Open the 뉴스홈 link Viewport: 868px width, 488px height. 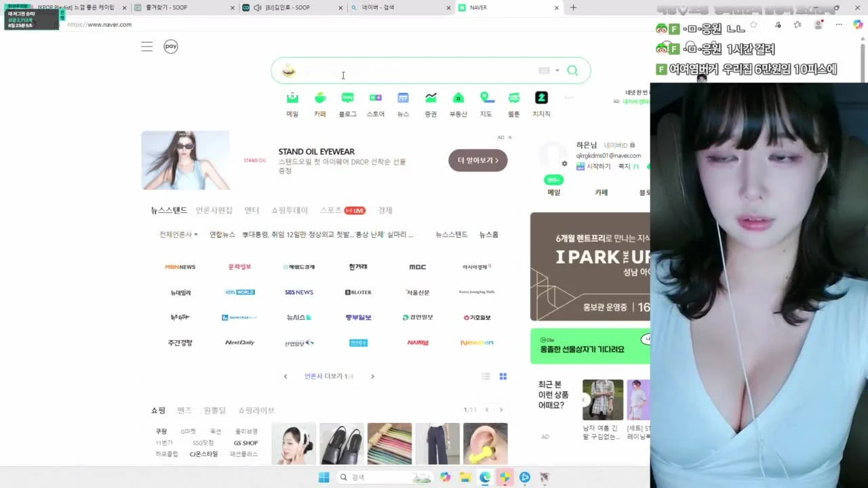coord(489,235)
